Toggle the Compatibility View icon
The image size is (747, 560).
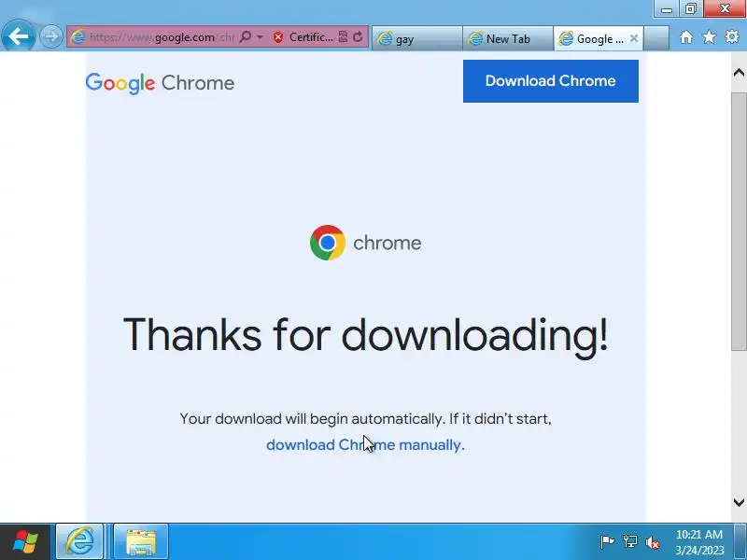tap(343, 36)
